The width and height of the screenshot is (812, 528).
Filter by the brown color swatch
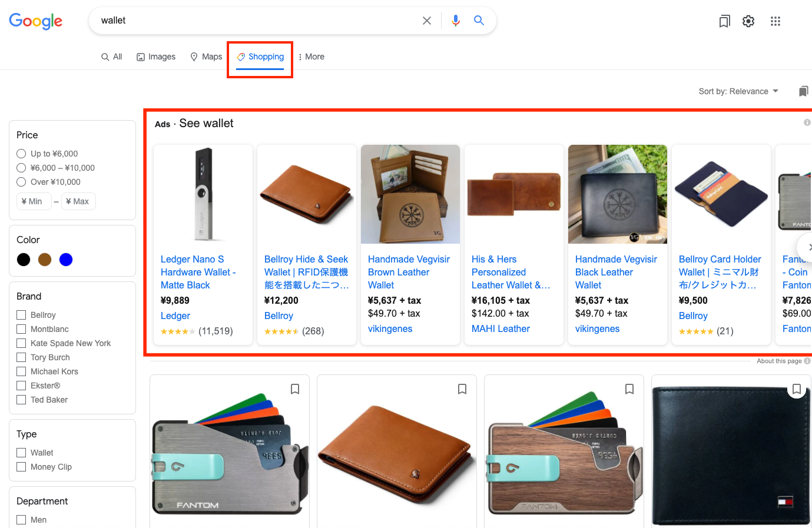point(45,259)
